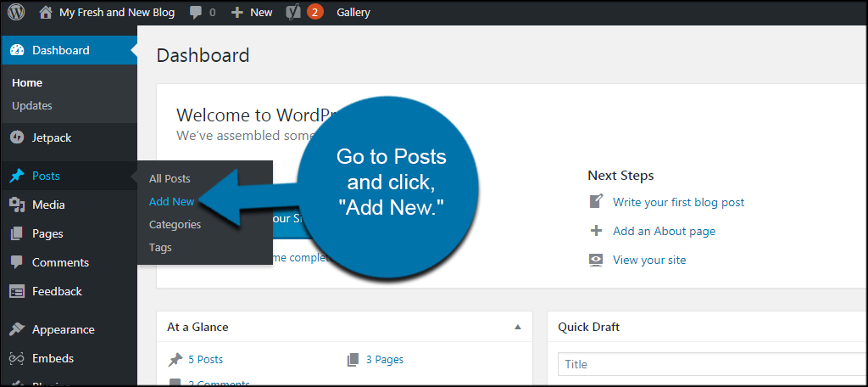This screenshot has width=868, height=387.
Task: Focus the Quick Draft Title field
Action: pos(713,364)
